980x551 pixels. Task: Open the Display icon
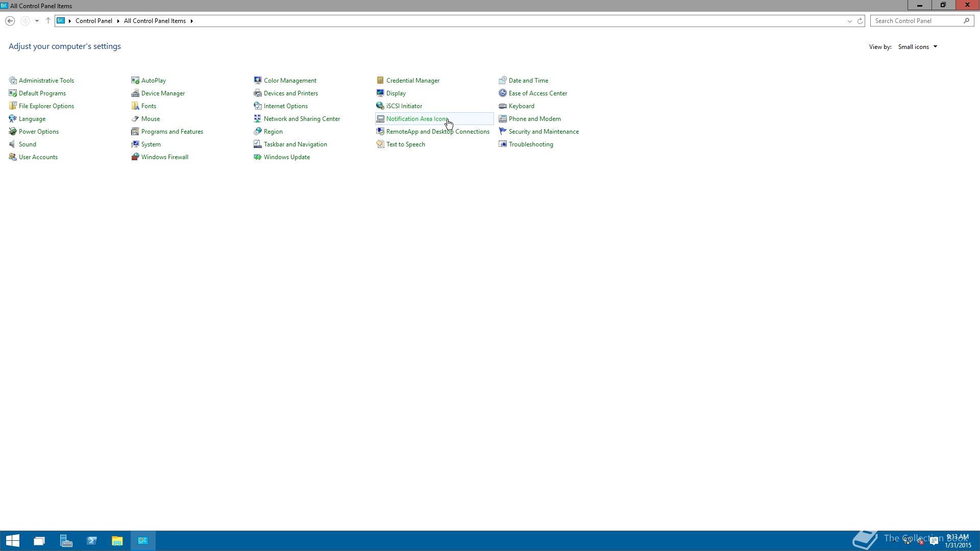tap(380, 93)
